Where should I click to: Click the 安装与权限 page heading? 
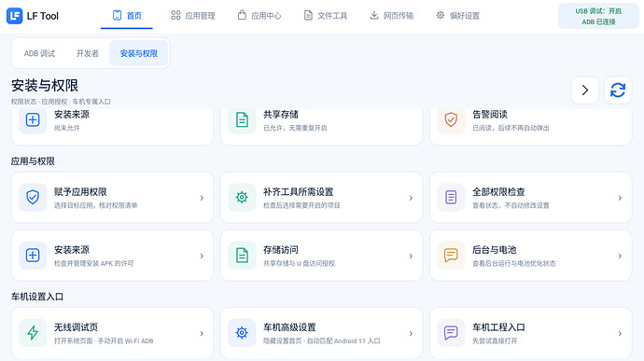pyautogui.click(x=45, y=86)
